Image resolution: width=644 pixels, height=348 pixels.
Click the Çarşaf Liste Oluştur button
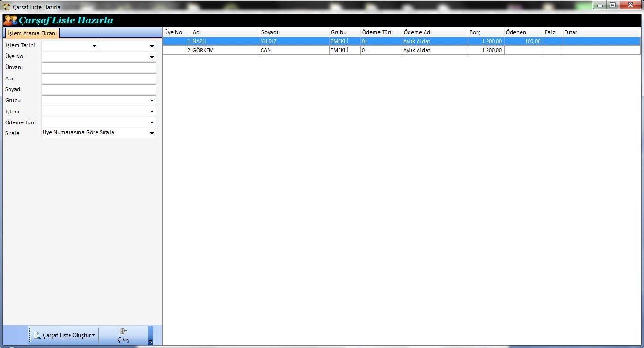66,335
